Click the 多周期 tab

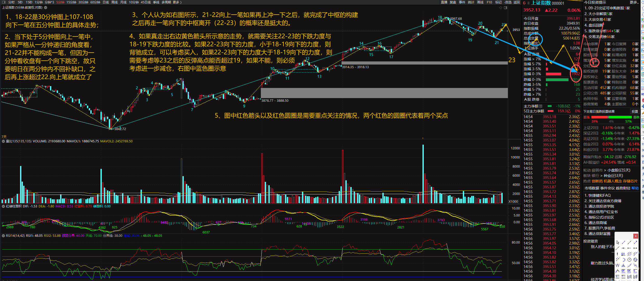[x=166, y=2]
